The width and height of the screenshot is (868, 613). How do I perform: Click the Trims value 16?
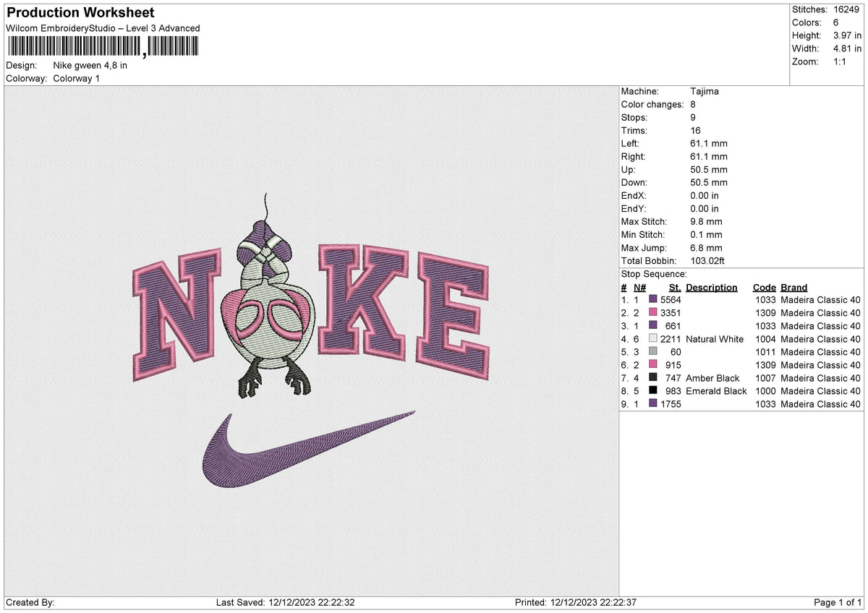click(696, 131)
